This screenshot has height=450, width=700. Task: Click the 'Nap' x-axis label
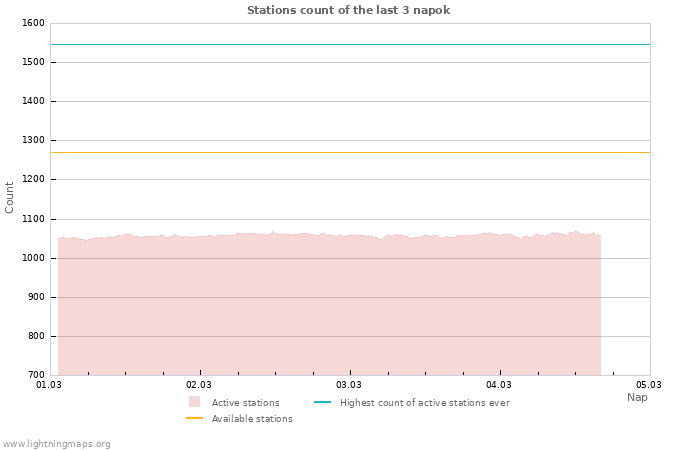(x=637, y=397)
